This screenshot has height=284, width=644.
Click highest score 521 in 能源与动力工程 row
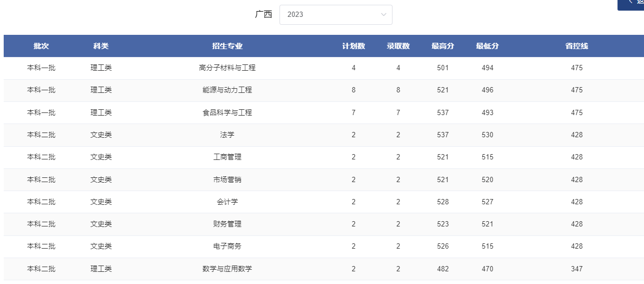[x=443, y=90]
